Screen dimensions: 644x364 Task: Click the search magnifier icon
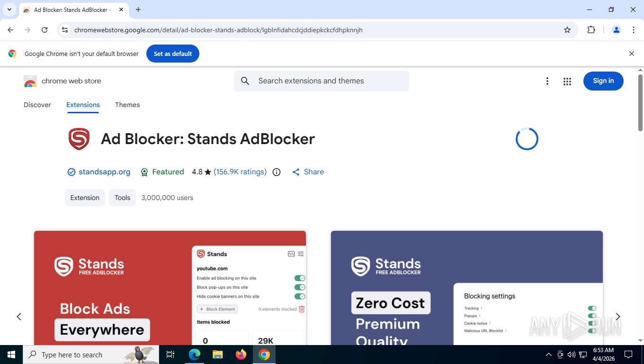tap(245, 81)
